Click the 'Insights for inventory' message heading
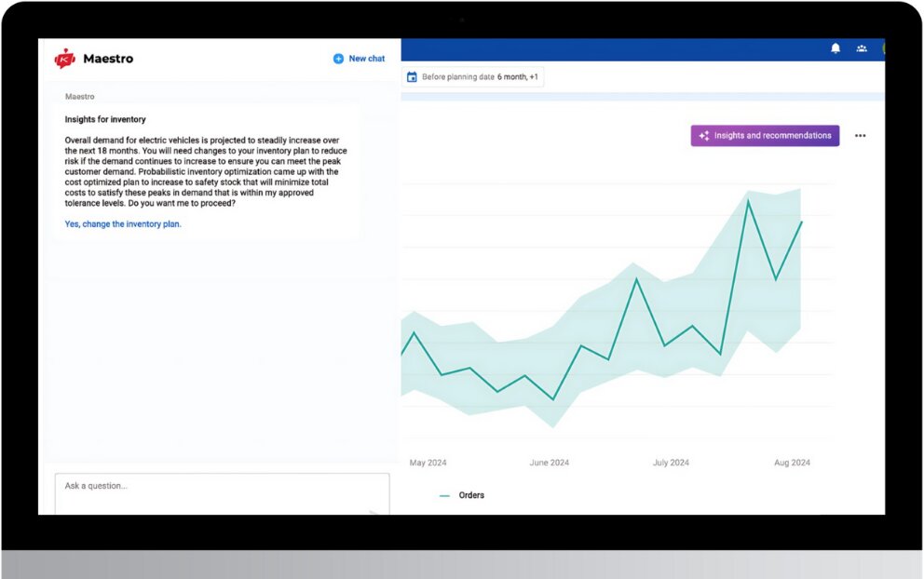This screenshot has width=924, height=579. (105, 120)
